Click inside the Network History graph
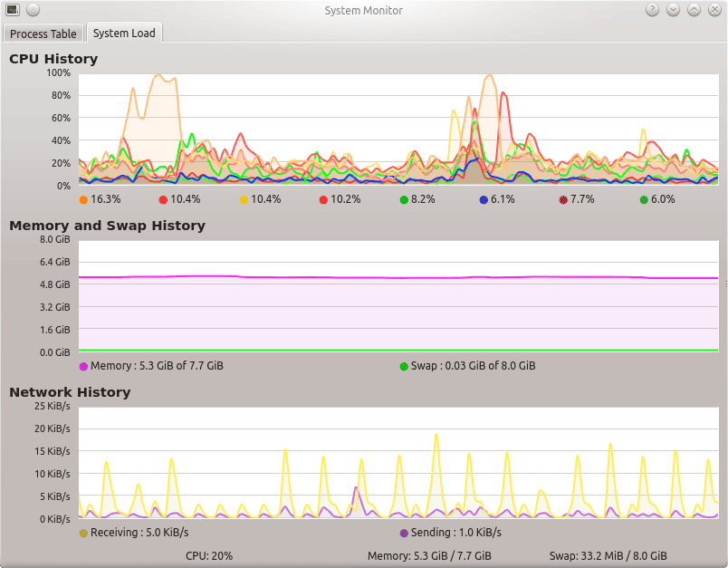 [398, 462]
